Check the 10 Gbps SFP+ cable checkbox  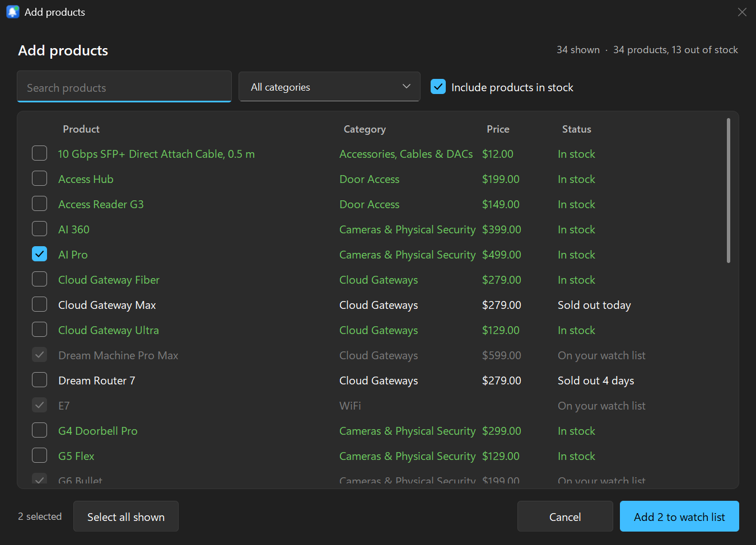coord(39,153)
